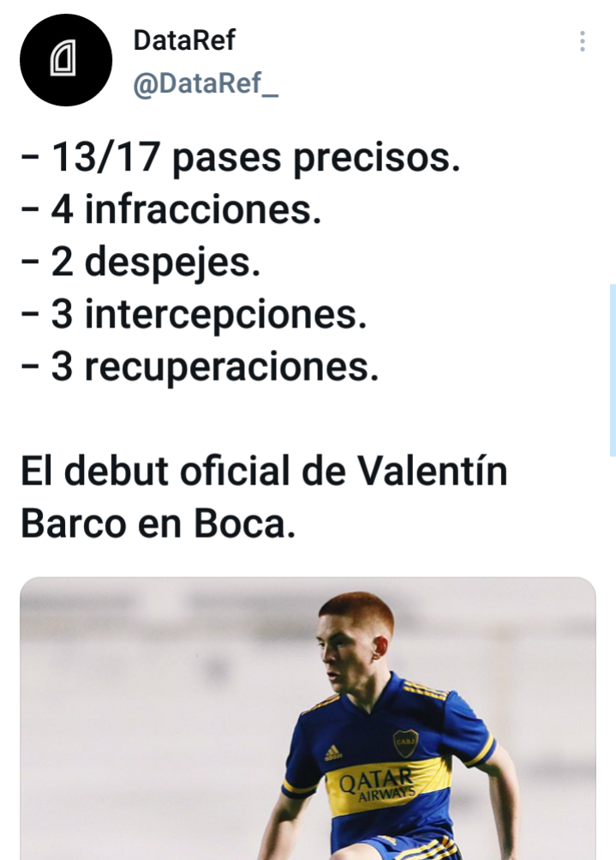Click the Adidas logo on the shirt
This screenshot has width=616, height=860.
tap(332, 753)
